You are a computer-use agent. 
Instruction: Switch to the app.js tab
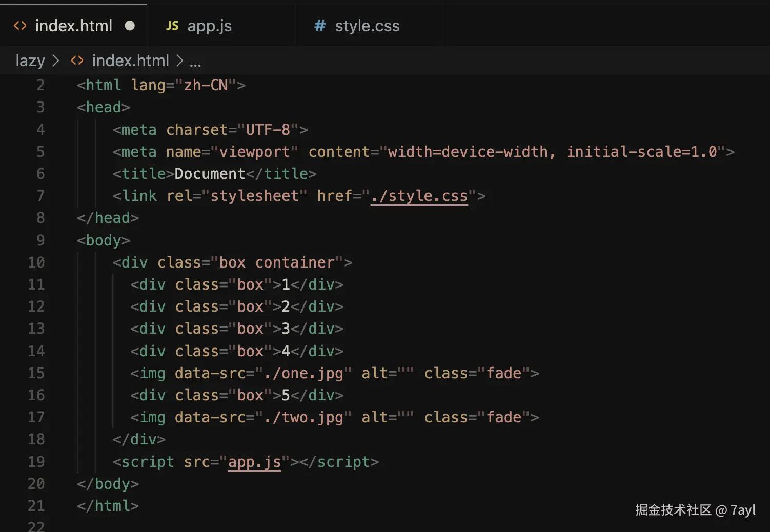click(209, 26)
